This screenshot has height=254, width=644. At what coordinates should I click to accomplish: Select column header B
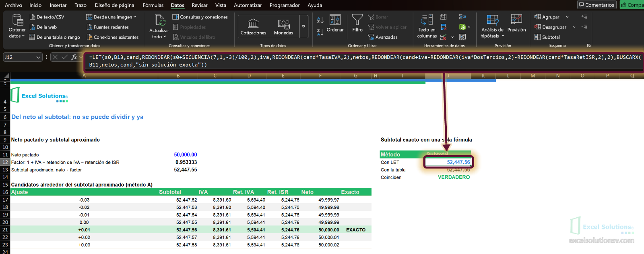(x=178, y=76)
